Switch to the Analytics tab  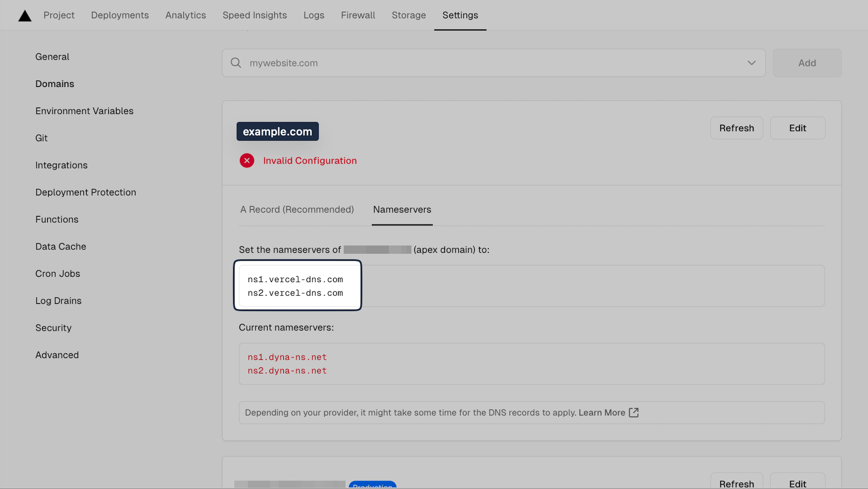pyautogui.click(x=186, y=15)
